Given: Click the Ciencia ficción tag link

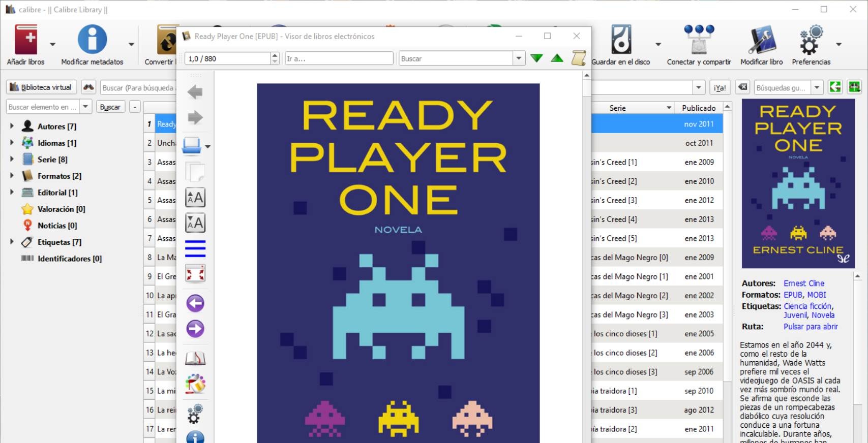Looking at the screenshot, I should click(807, 306).
